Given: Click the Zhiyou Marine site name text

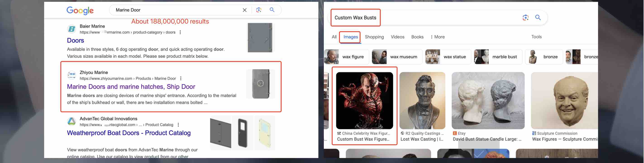Looking at the screenshot, I should tap(94, 72).
